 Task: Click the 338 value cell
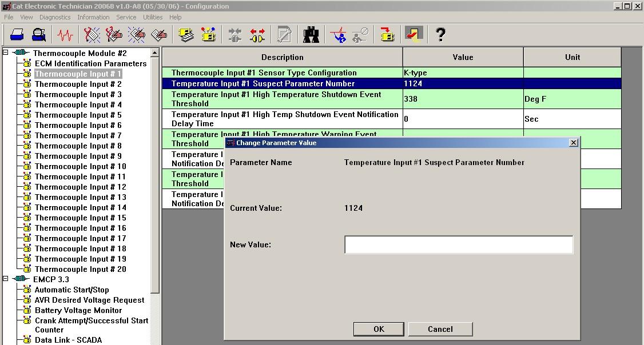(x=463, y=99)
